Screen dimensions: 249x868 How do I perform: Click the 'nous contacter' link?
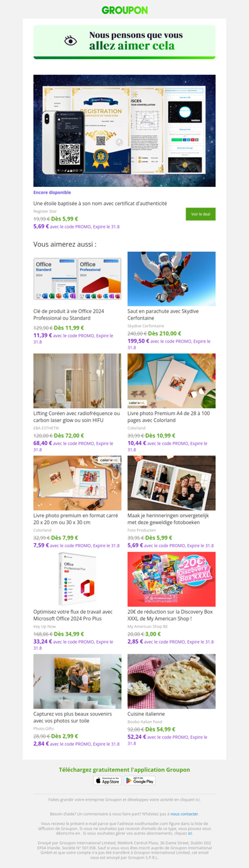[184, 814]
